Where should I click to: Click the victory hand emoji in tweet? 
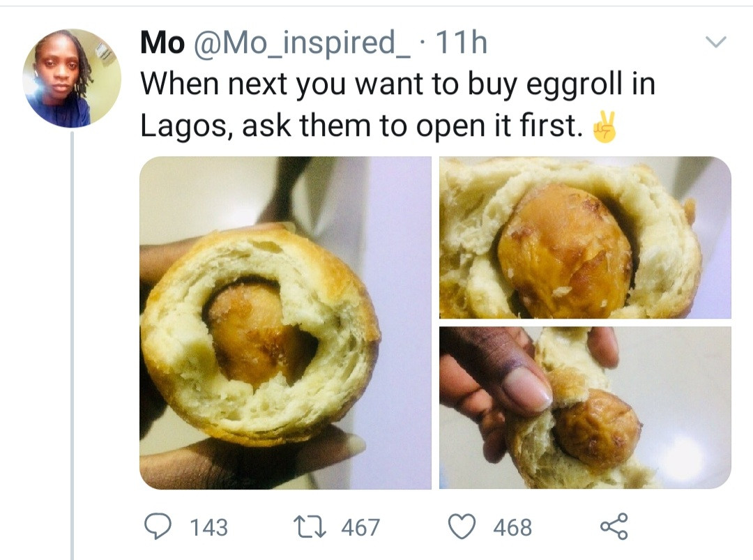pyautogui.click(x=604, y=127)
